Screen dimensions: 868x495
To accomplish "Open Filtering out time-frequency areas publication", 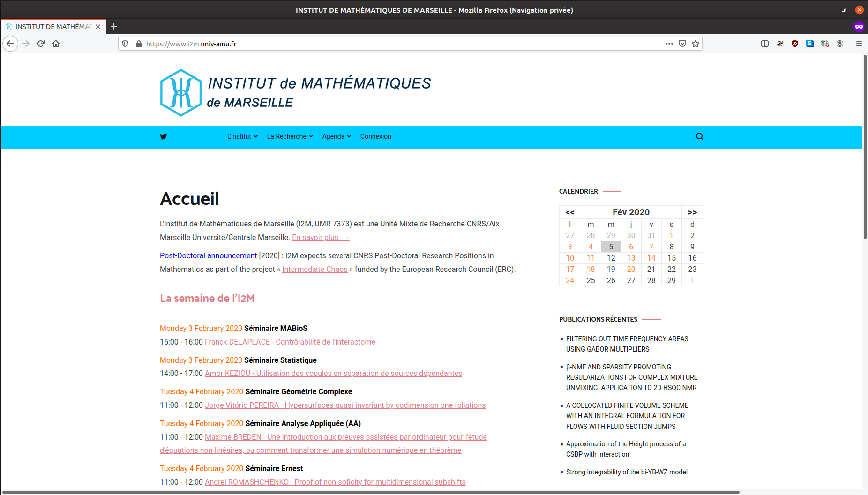I will (x=627, y=344).
